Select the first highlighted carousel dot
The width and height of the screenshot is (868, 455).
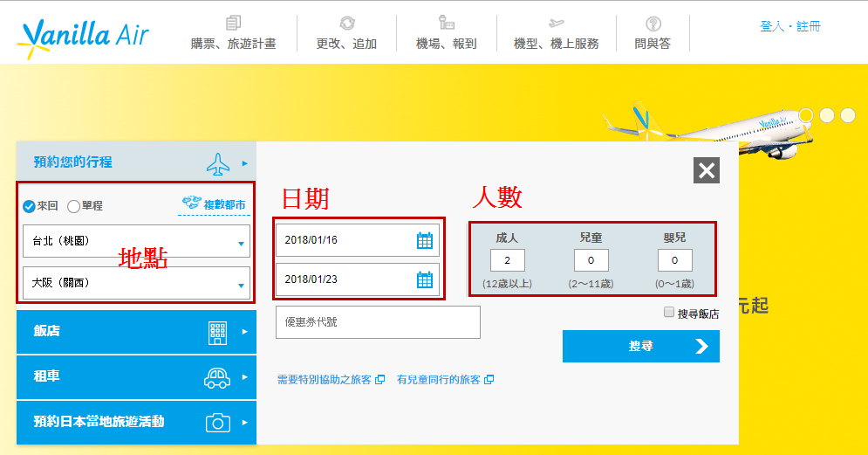click(x=806, y=115)
